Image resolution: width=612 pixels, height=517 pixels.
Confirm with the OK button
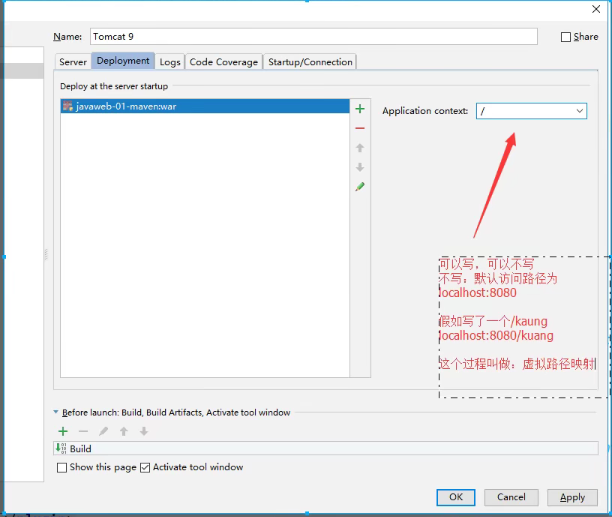pos(456,497)
